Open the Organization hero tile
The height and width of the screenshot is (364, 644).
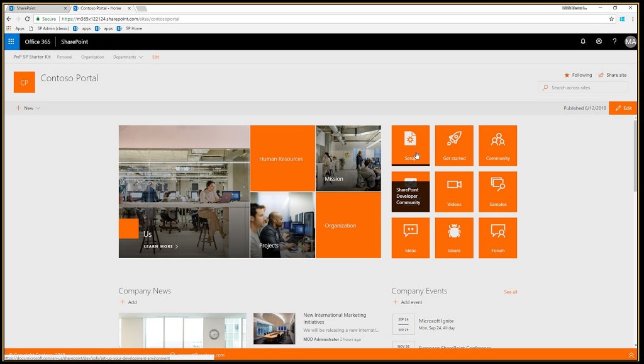click(x=348, y=225)
